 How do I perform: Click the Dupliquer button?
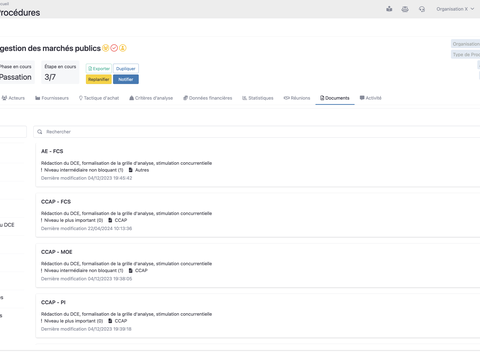coord(126,68)
